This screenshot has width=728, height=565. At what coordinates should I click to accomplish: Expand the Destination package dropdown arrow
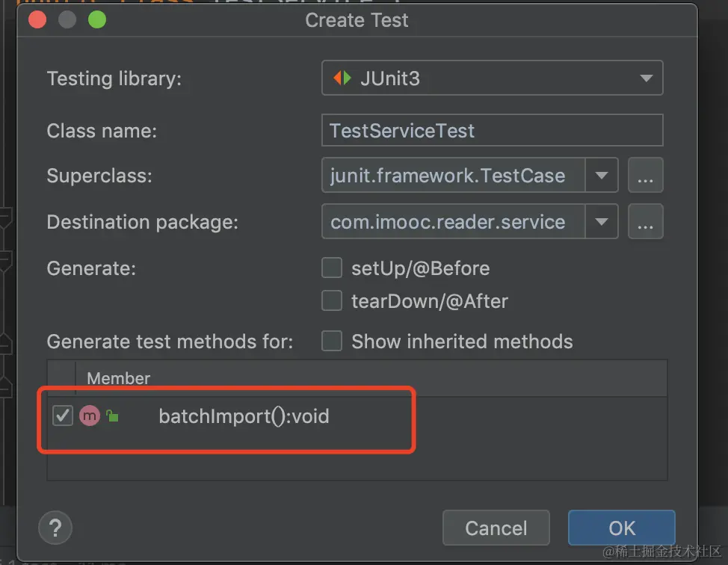[601, 222]
